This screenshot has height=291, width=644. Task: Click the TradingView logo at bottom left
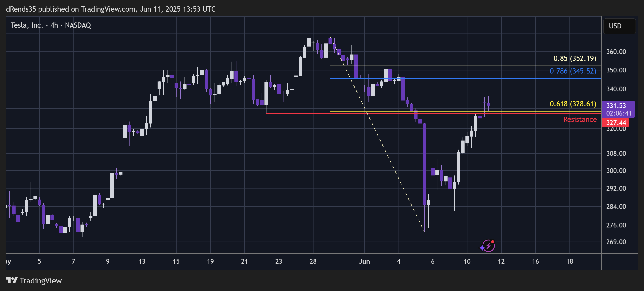pyautogui.click(x=34, y=280)
